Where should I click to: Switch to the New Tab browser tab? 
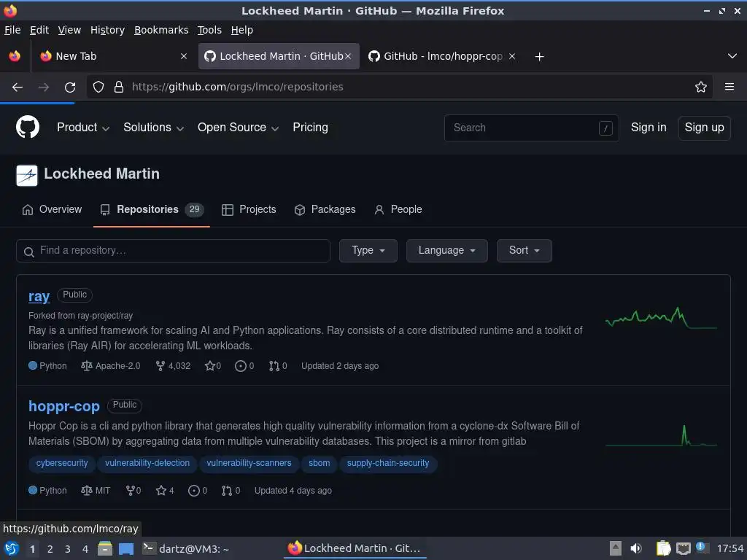point(112,56)
